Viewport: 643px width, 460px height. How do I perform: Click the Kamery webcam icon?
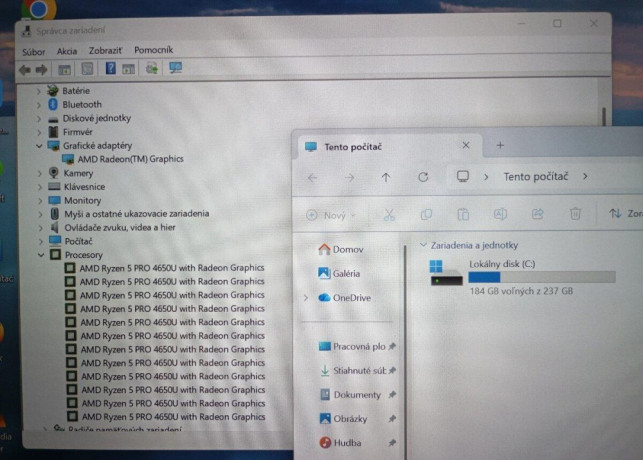click(x=54, y=173)
